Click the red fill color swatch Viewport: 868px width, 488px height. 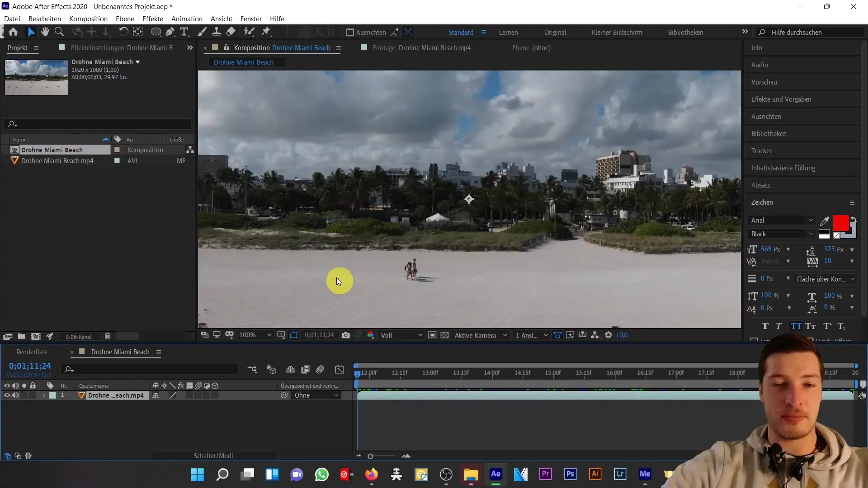(841, 223)
